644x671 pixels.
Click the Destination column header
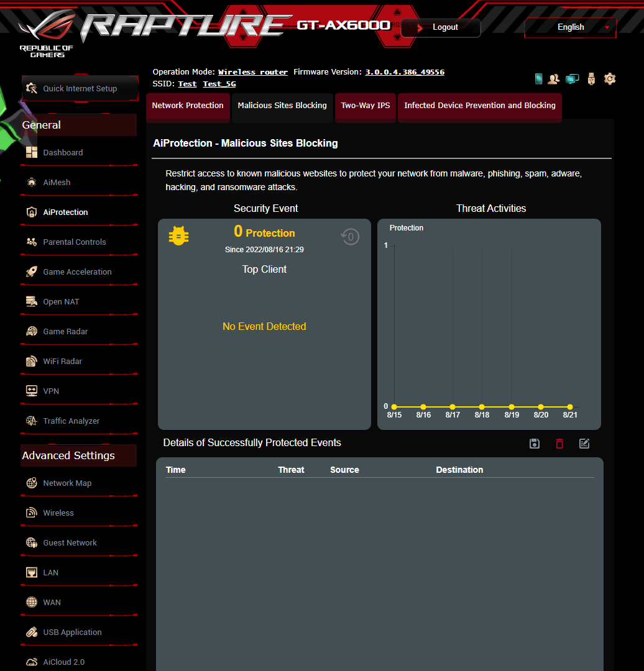pyautogui.click(x=459, y=470)
